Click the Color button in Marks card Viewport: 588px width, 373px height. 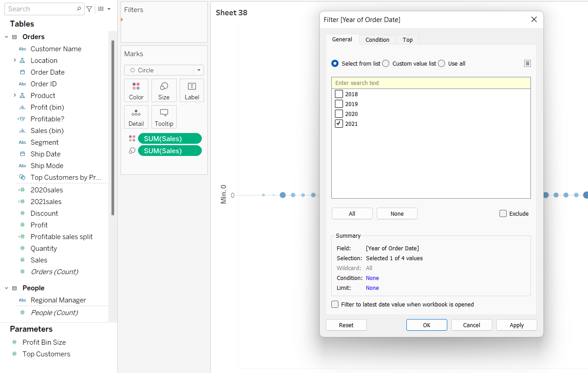point(136,90)
